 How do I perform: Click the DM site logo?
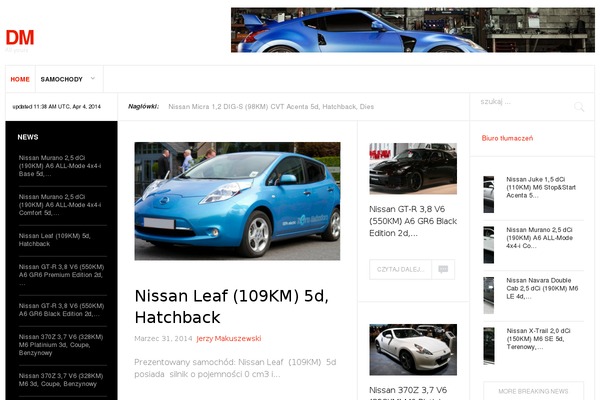click(x=20, y=38)
